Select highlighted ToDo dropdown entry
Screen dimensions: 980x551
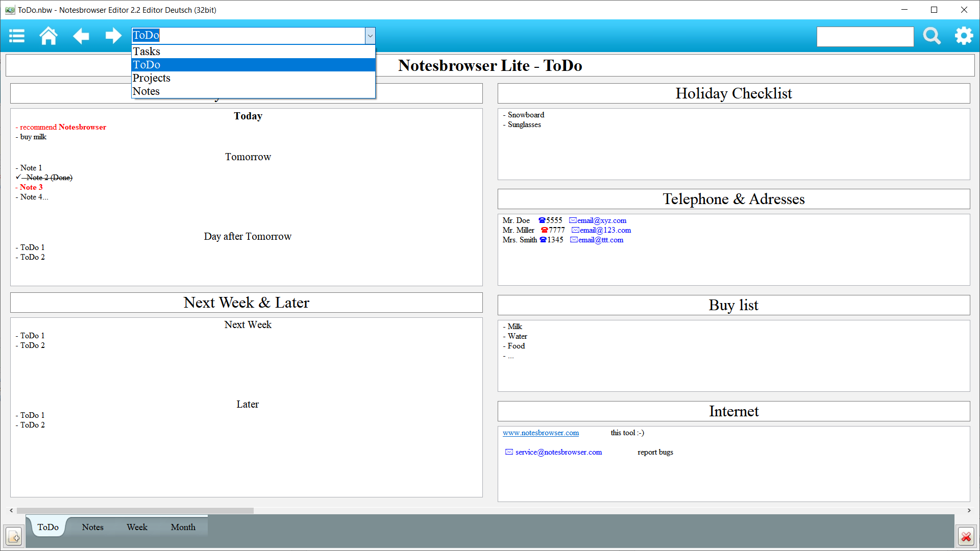(x=253, y=65)
